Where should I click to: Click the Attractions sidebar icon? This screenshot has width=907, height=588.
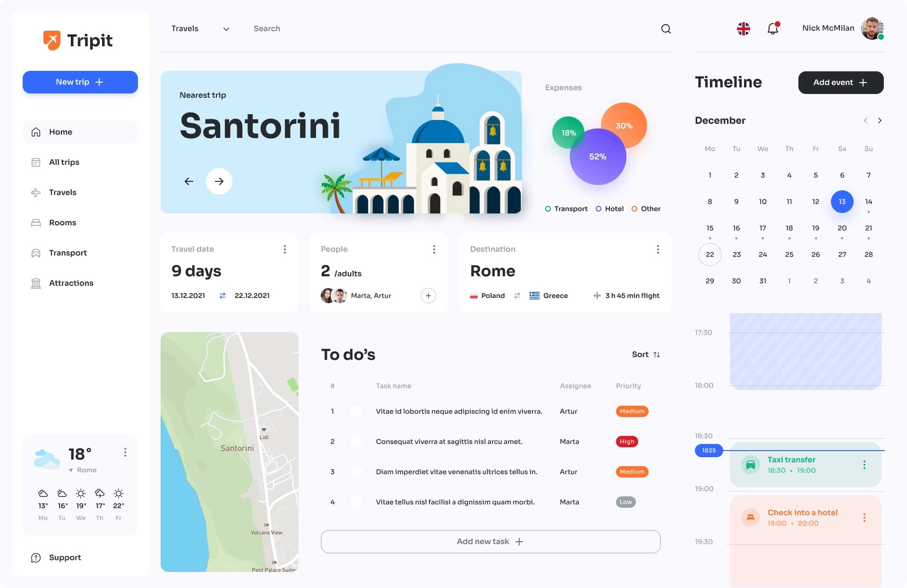click(x=35, y=283)
